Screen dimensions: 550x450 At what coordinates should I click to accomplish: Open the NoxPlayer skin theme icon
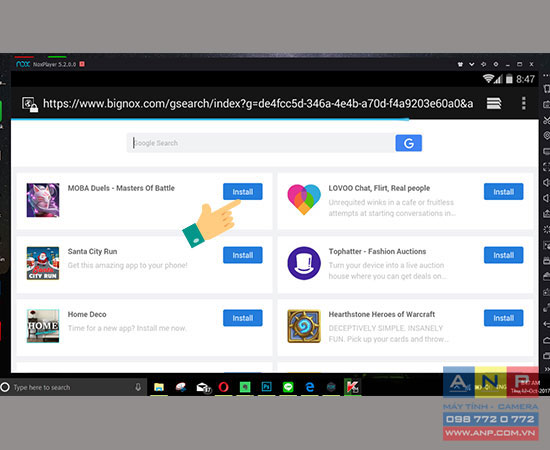click(x=460, y=64)
